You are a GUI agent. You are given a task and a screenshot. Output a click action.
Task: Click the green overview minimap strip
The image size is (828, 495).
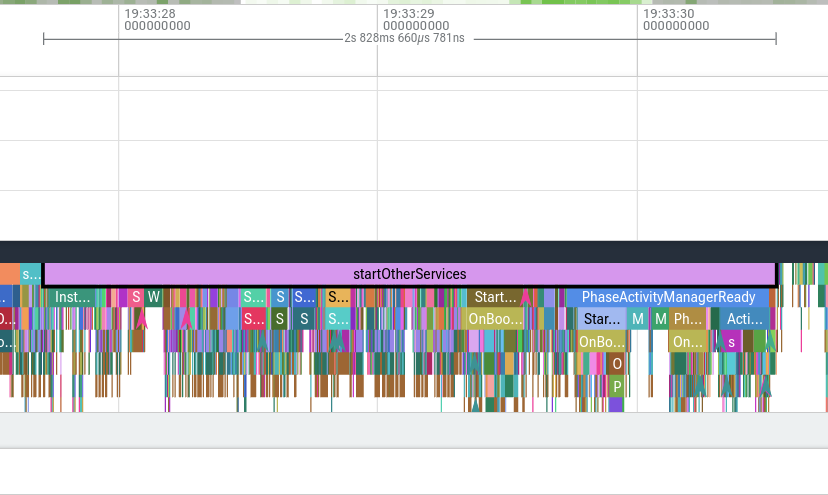tap(414, 2)
